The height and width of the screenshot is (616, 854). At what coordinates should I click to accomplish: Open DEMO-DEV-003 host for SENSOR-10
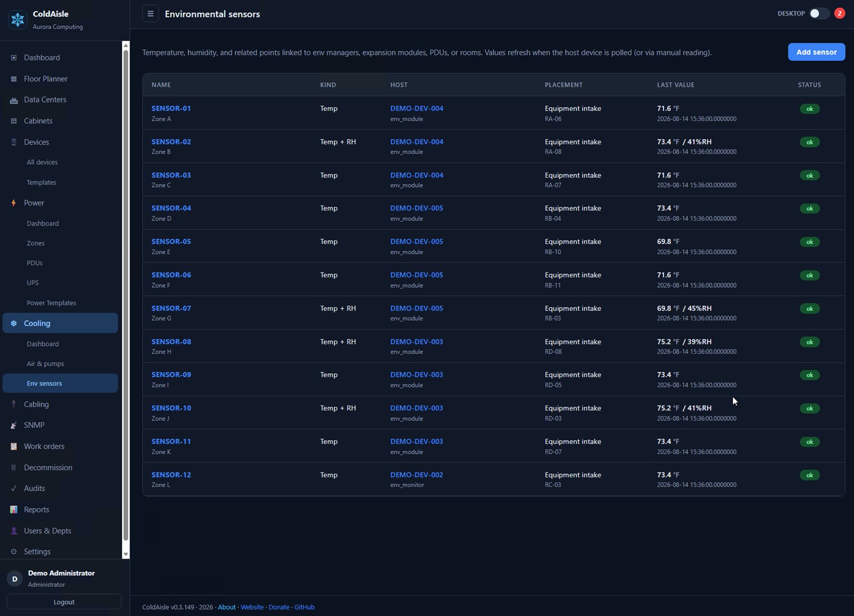(417, 408)
